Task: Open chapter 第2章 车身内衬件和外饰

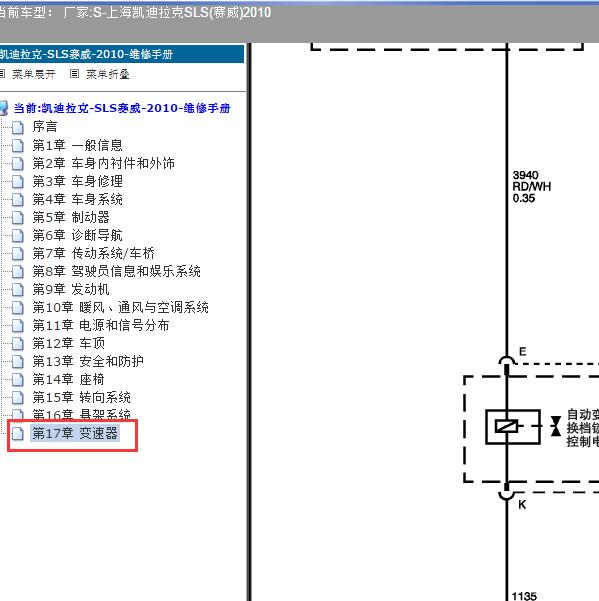Action: pos(103,163)
